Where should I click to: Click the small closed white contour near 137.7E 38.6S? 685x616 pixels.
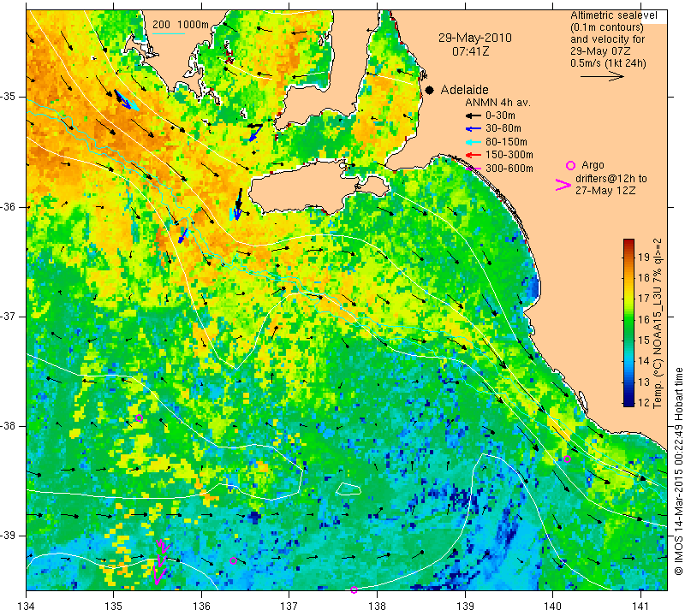[x=348, y=489]
